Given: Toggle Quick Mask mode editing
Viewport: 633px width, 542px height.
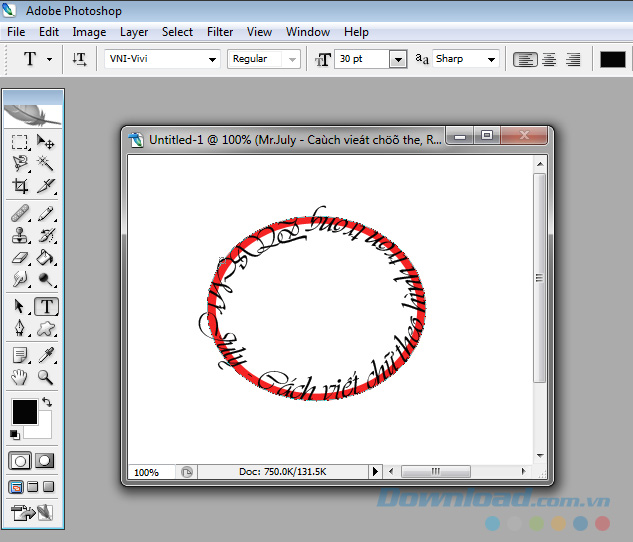Looking at the screenshot, I should pyautogui.click(x=46, y=461).
